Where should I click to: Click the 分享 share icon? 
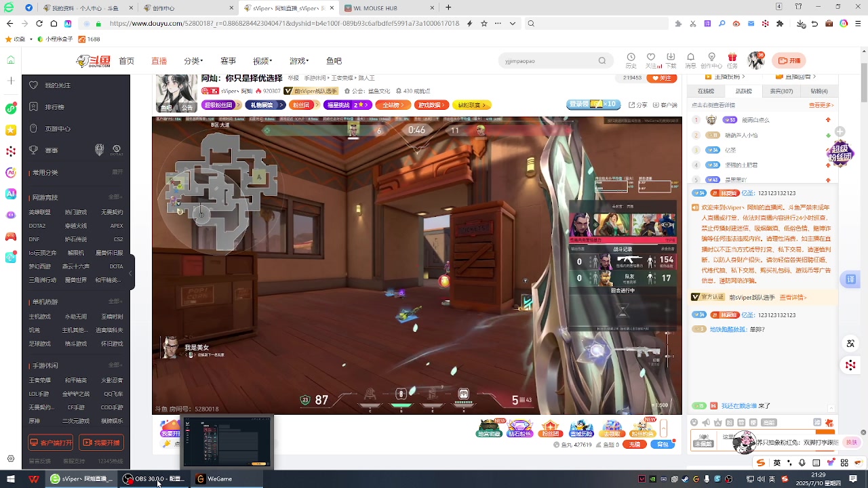pyautogui.click(x=638, y=105)
